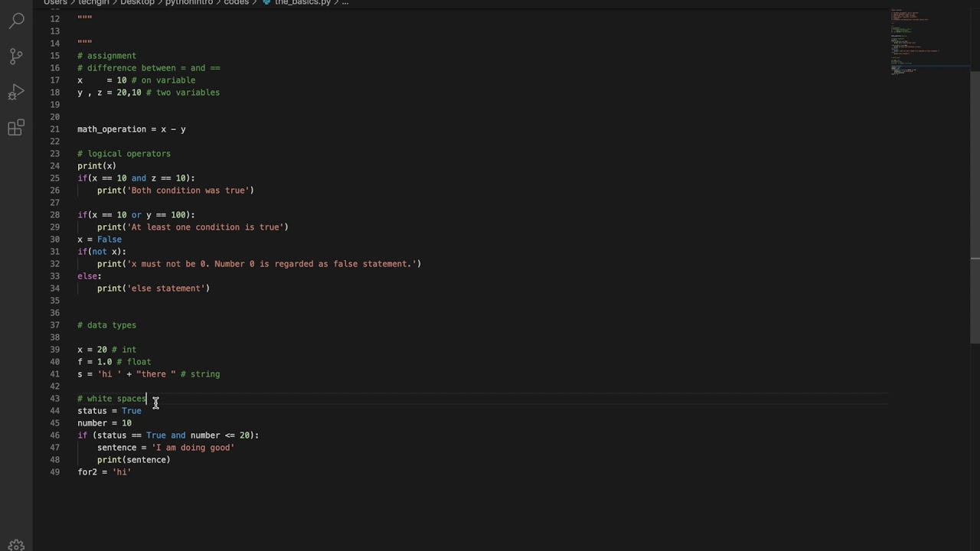Open the Source Control view
Image resolution: width=980 pixels, height=551 pixels.
[x=16, y=56]
